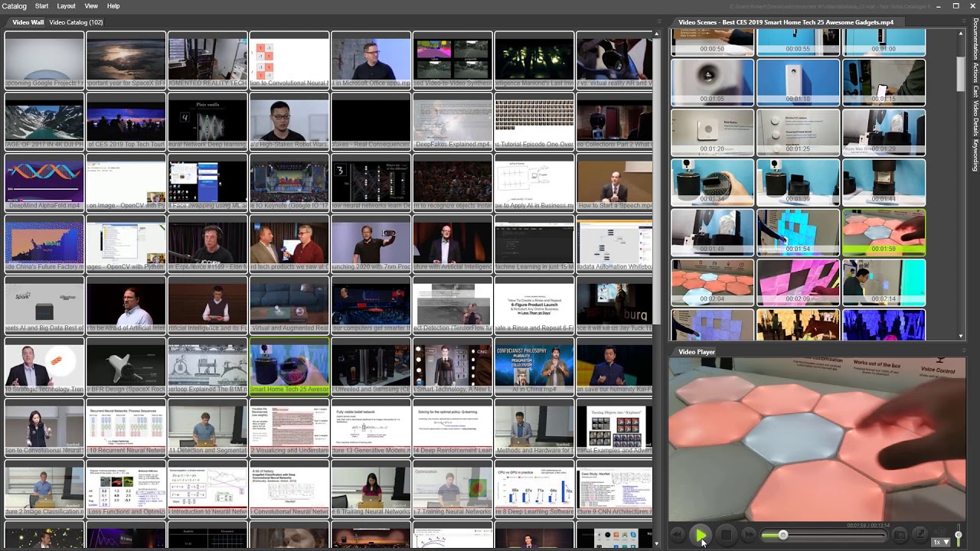This screenshot has width=980, height=551.
Task: Select scene thumbnail at 00:02:09
Action: click(x=798, y=282)
